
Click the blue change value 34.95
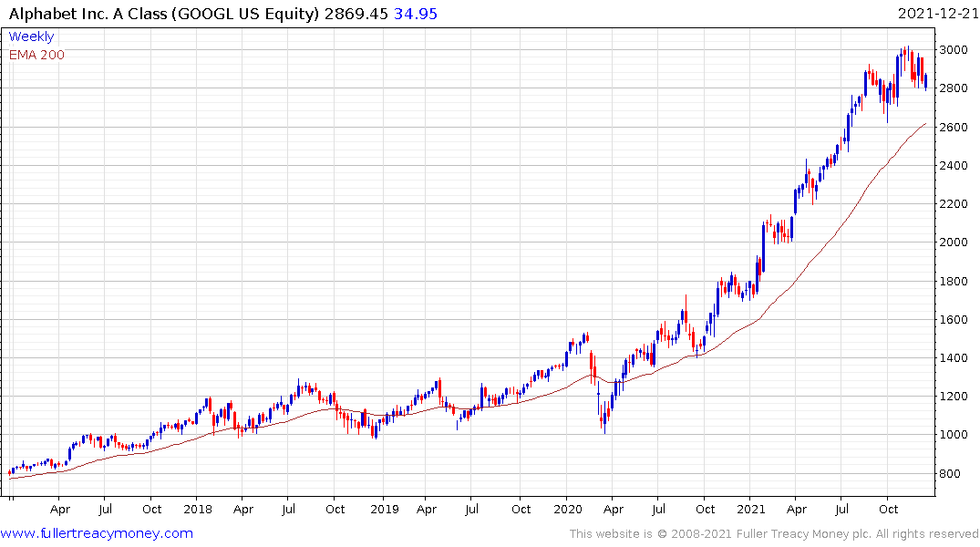coord(416,14)
